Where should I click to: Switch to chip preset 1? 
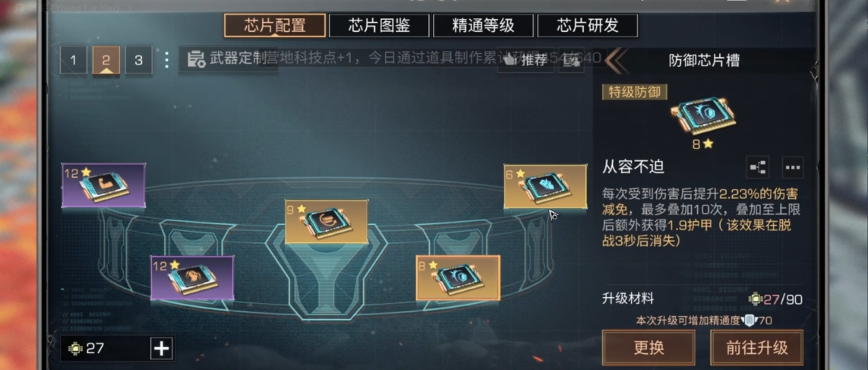pos(74,60)
